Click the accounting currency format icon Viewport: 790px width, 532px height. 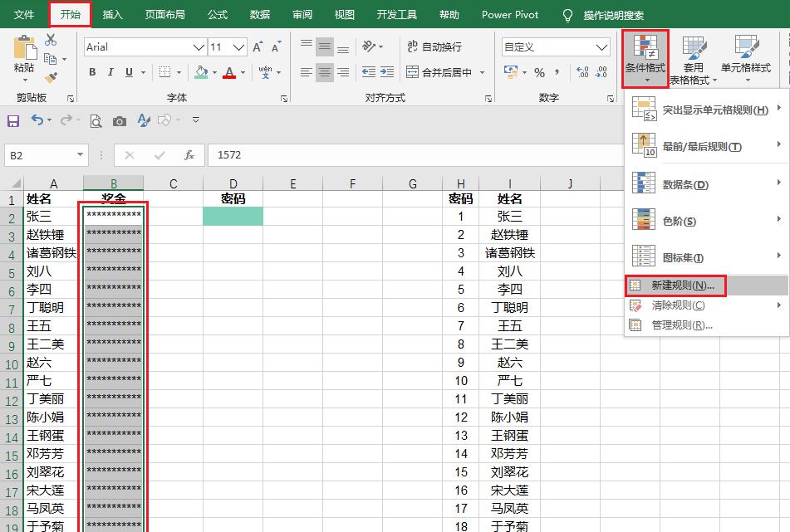[x=511, y=72]
